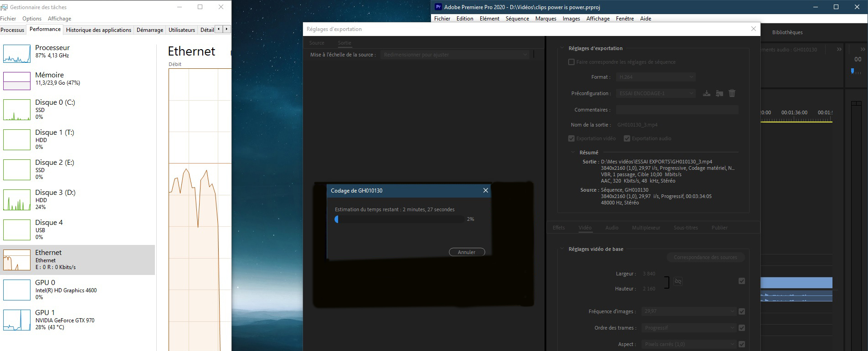
Task: Collapse the Réglages vidéo de base section
Action: point(562,249)
